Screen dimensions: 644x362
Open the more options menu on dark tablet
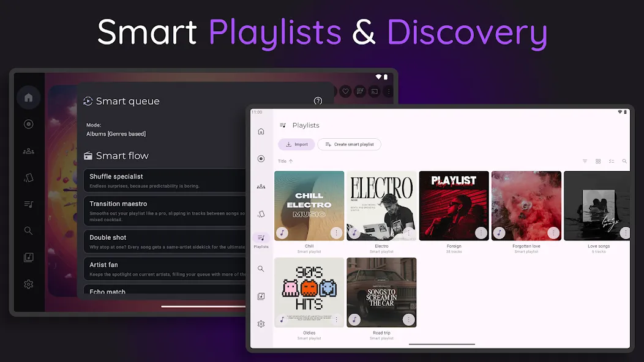tap(389, 92)
